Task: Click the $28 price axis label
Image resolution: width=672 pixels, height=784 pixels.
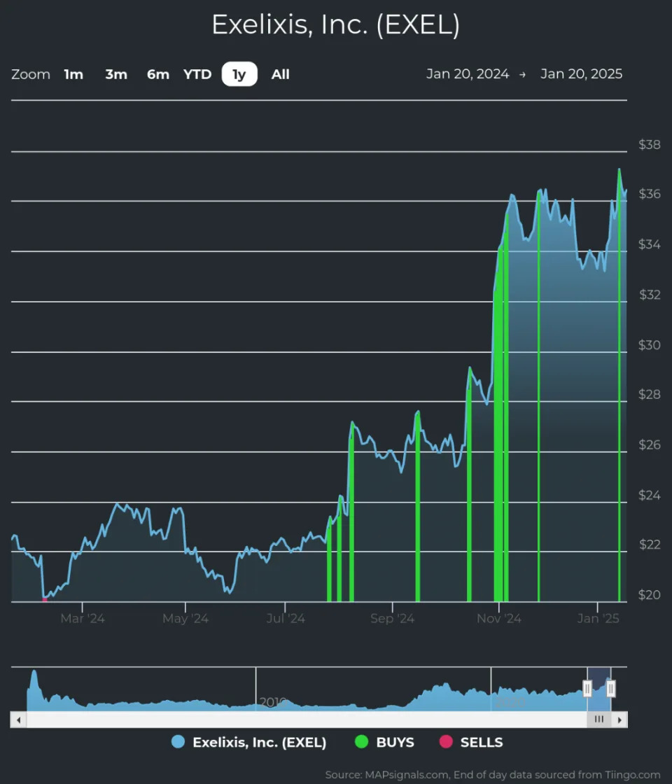Action: 649,395
